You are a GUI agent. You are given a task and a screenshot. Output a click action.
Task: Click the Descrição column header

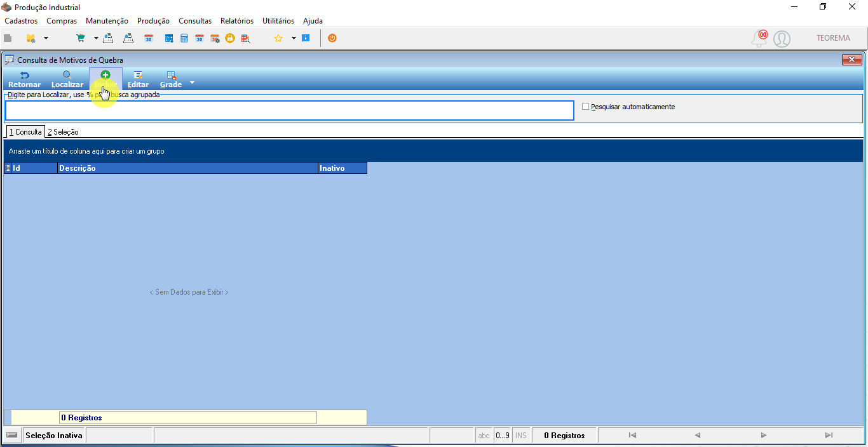(x=187, y=168)
